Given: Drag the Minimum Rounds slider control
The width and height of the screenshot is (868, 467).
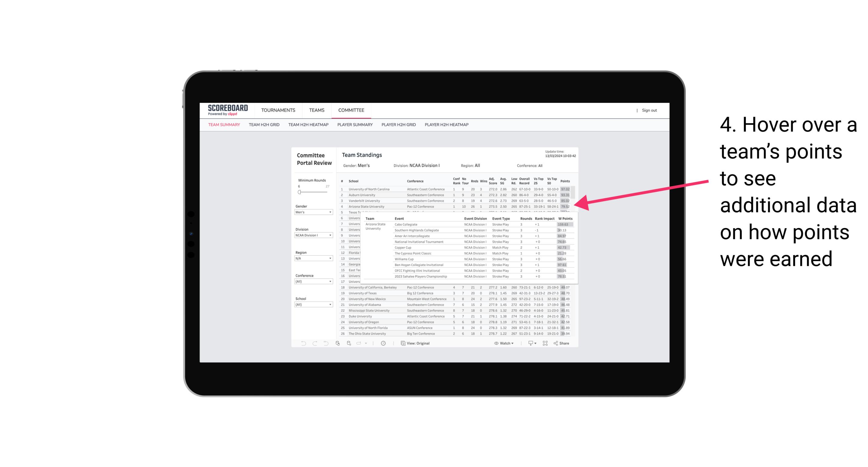Looking at the screenshot, I should click(x=299, y=192).
